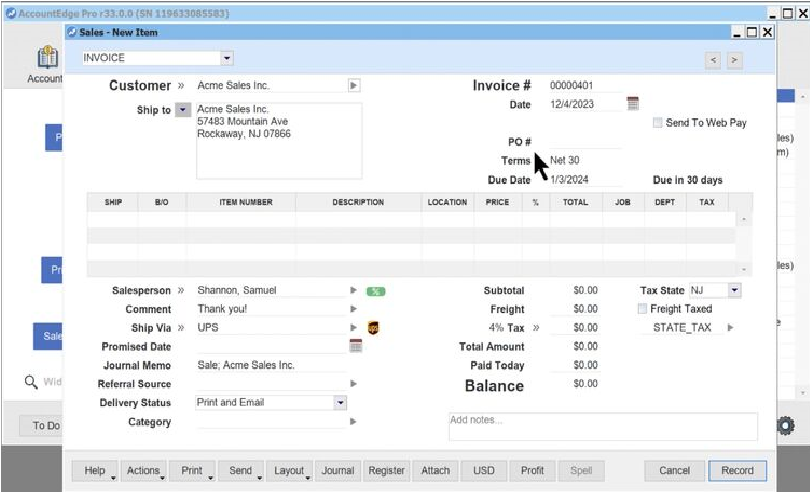Image resolution: width=810 pixels, height=492 pixels.
Task: Open the Send menu button
Action: click(x=241, y=471)
